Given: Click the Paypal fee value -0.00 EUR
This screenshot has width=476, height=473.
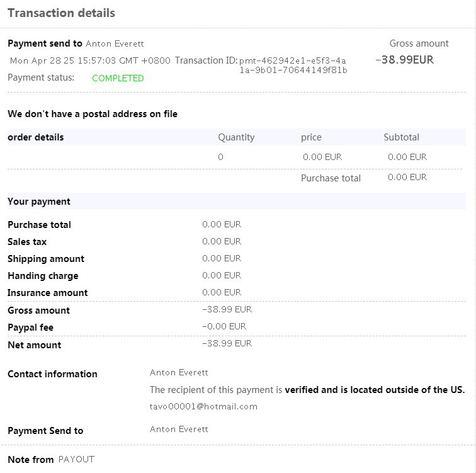Looking at the screenshot, I should click(224, 326).
